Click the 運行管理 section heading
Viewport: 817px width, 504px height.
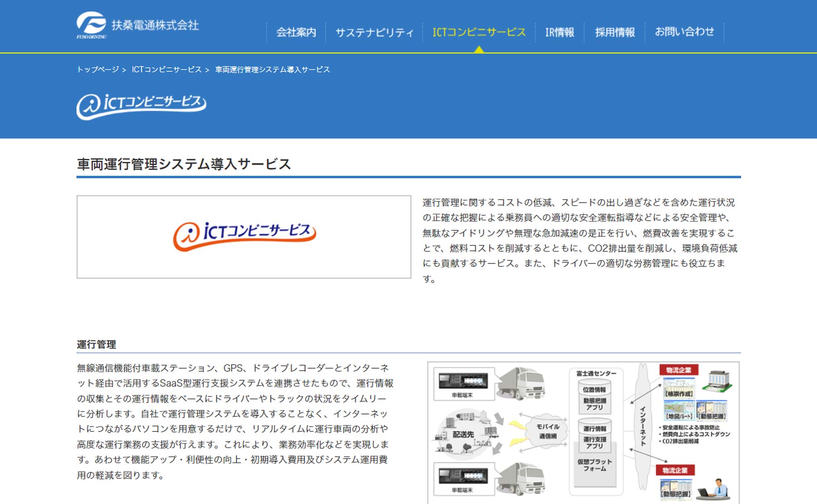tap(96, 344)
